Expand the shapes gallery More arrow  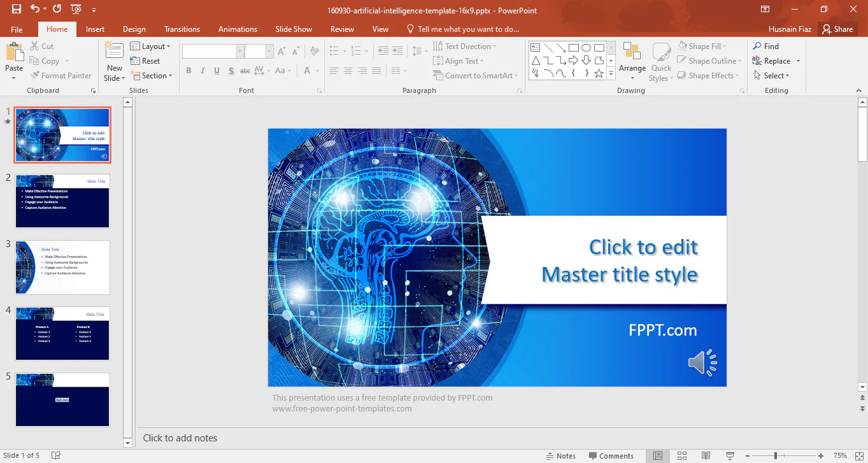tap(611, 74)
